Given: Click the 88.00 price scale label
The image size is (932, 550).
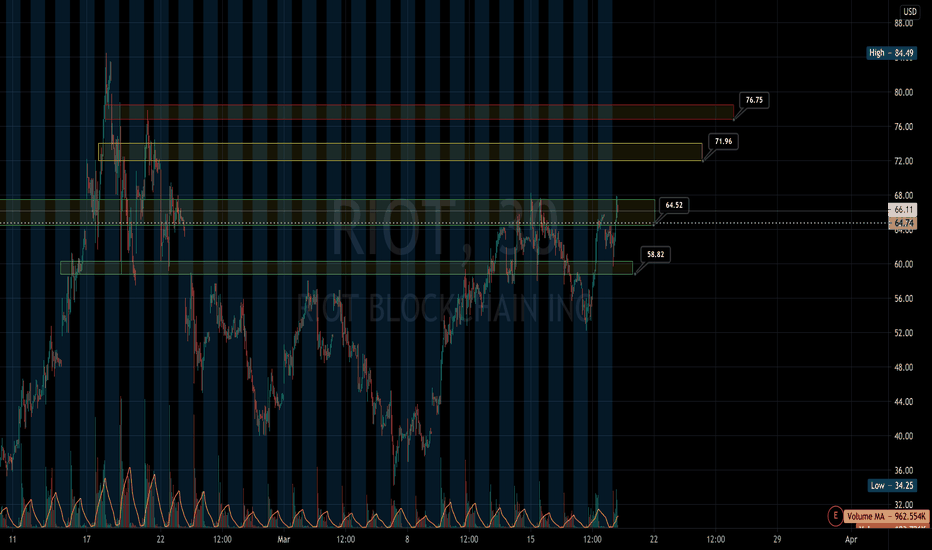Looking at the screenshot, I should 903,23.
